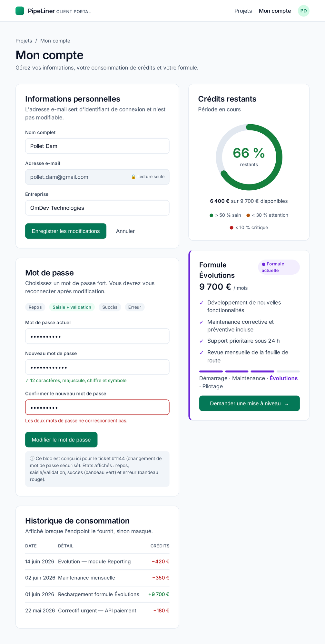Screen dimensions: 325x644
Task: Click the green PipeLiner logo icon
Action: (20, 11)
